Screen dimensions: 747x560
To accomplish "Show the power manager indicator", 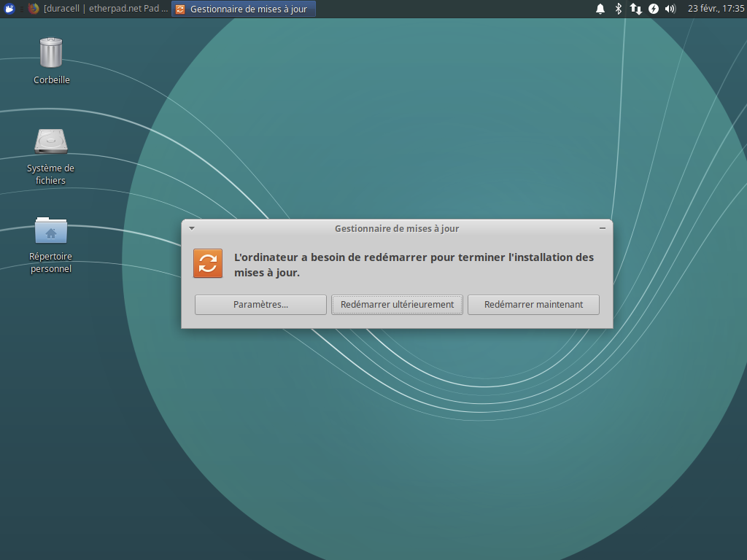I will [x=654, y=9].
